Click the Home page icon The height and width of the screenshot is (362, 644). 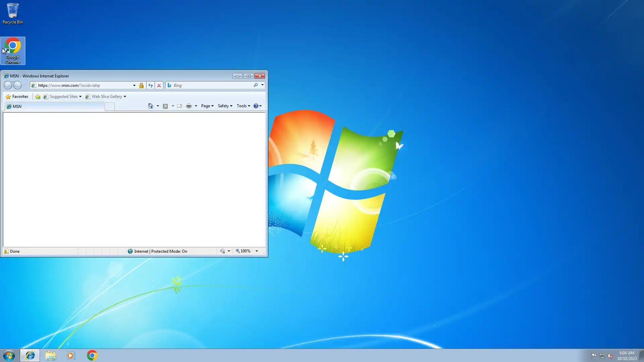tap(151, 106)
